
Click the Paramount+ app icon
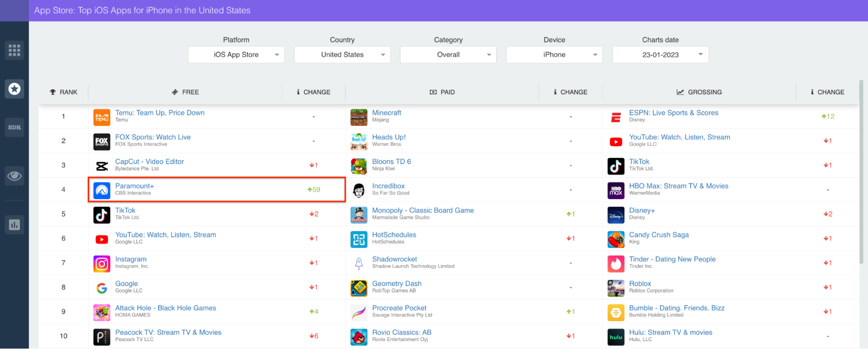(102, 190)
